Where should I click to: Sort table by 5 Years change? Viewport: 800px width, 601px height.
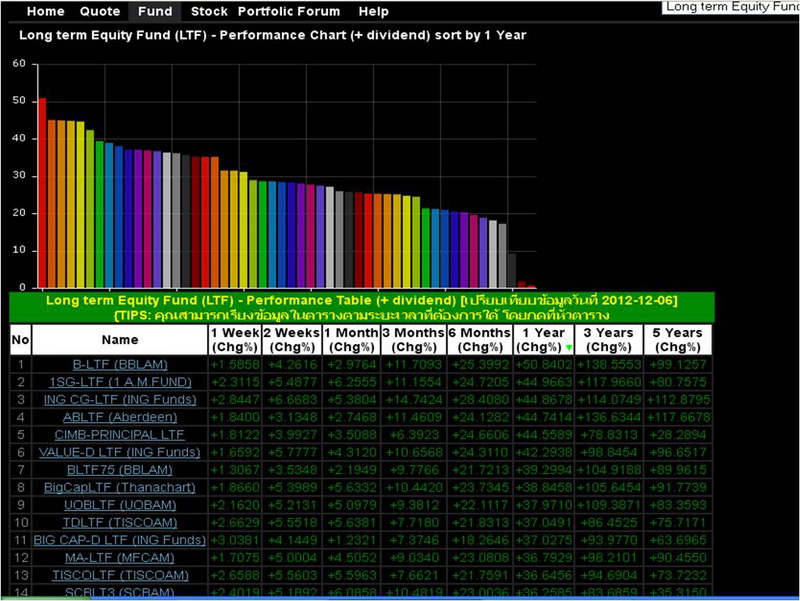tap(678, 340)
